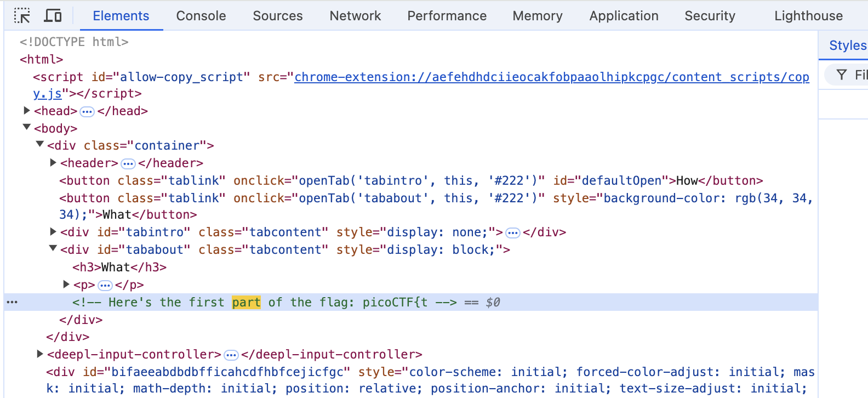Click the script id allow-copy_script attribute
This screenshot has height=398, width=868.
pyautogui.click(x=170, y=77)
